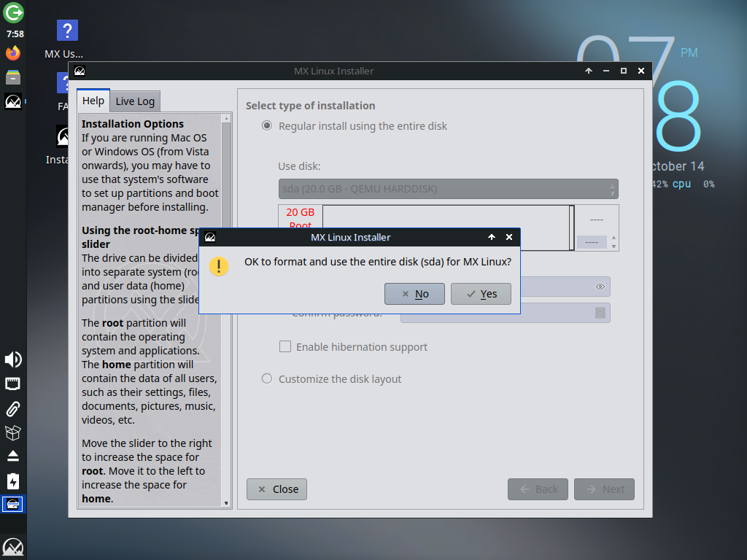
Task: Select regular install using entire disk
Action: 267,125
